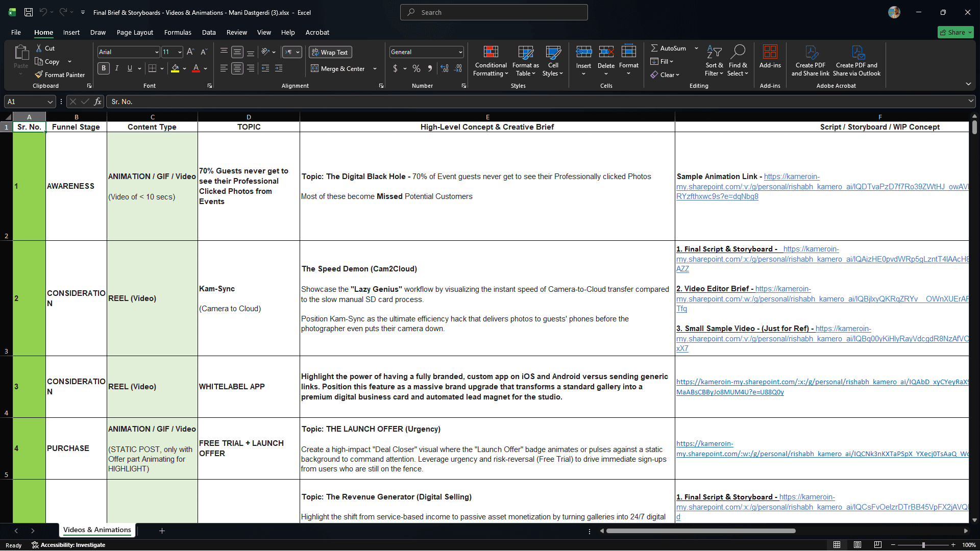
Task: Open Find & Select magnifier
Action: pyautogui.click(x=738, y=61)
